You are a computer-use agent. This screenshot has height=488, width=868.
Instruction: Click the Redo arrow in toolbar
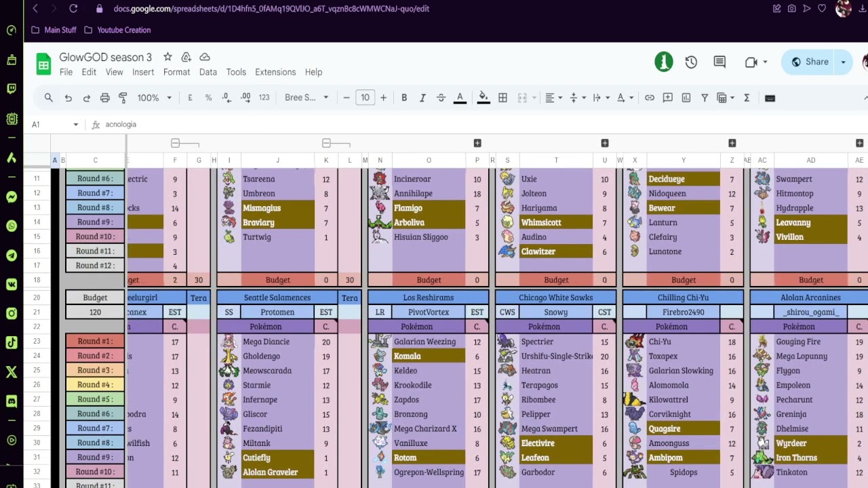pos(87,98)
